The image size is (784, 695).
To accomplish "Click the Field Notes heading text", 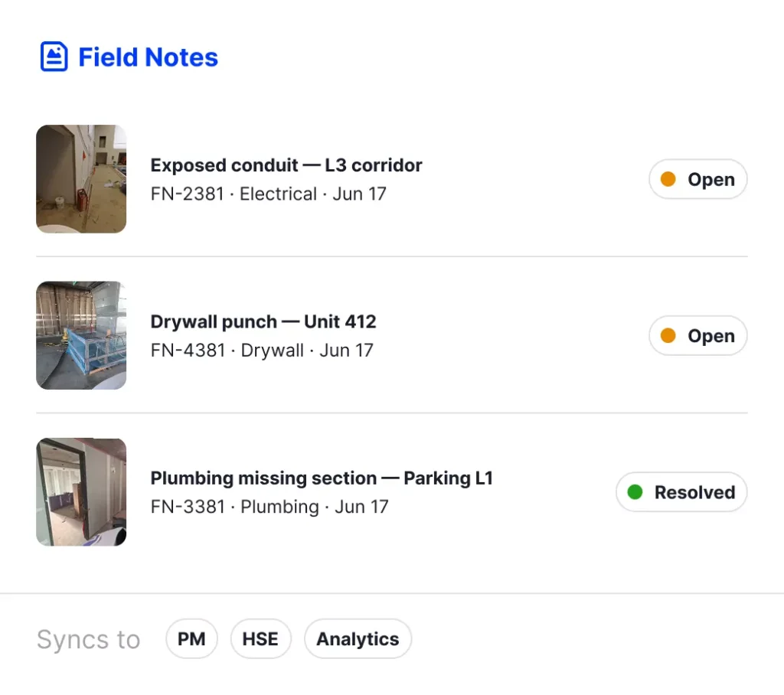I will [148, 57].
